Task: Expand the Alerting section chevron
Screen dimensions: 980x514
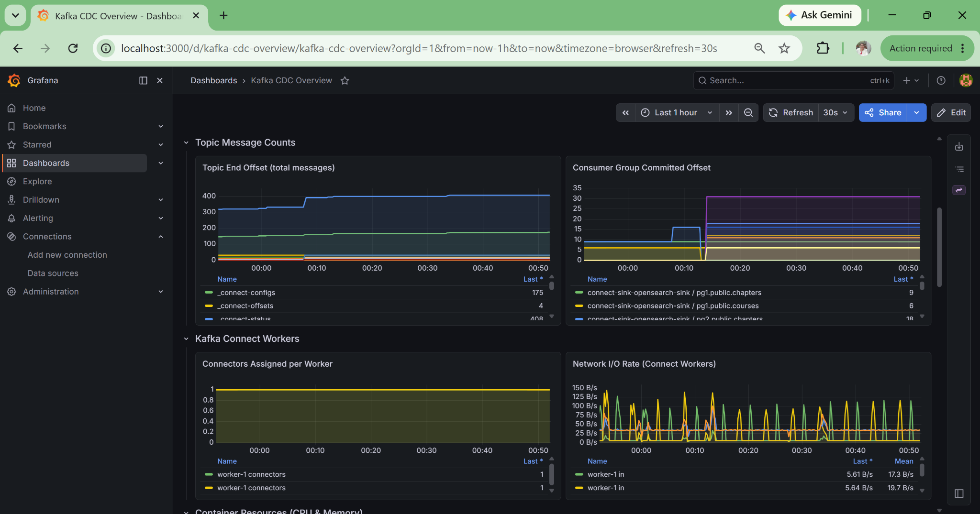Action: 161,218
